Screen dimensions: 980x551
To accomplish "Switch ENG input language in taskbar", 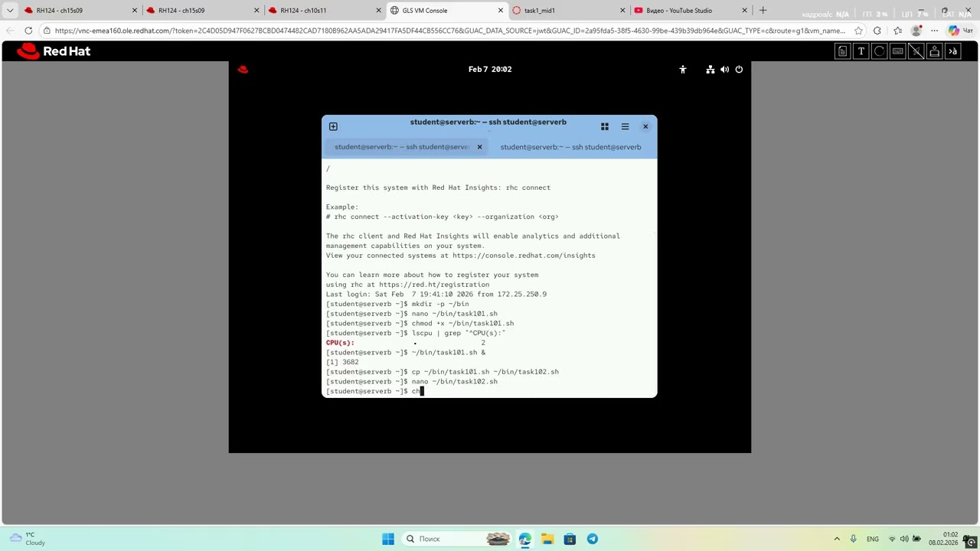I will [x=874, y=539].
